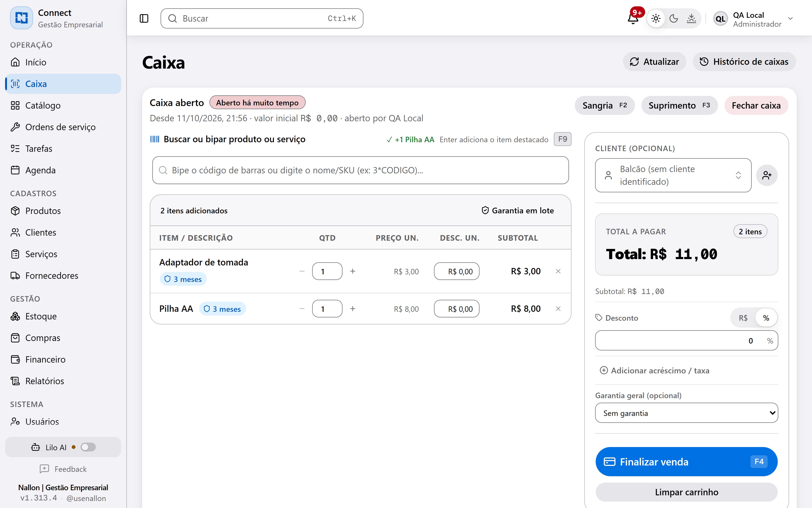
Task: Open the Garantia geral dropdown
Action: click(x=686, y=413)
